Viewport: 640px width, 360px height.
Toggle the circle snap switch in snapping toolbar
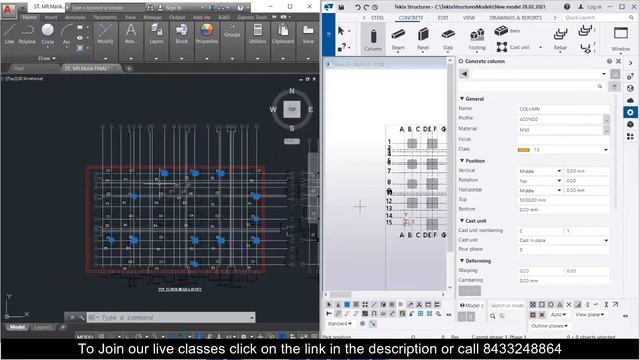click(x=551, y=304)
